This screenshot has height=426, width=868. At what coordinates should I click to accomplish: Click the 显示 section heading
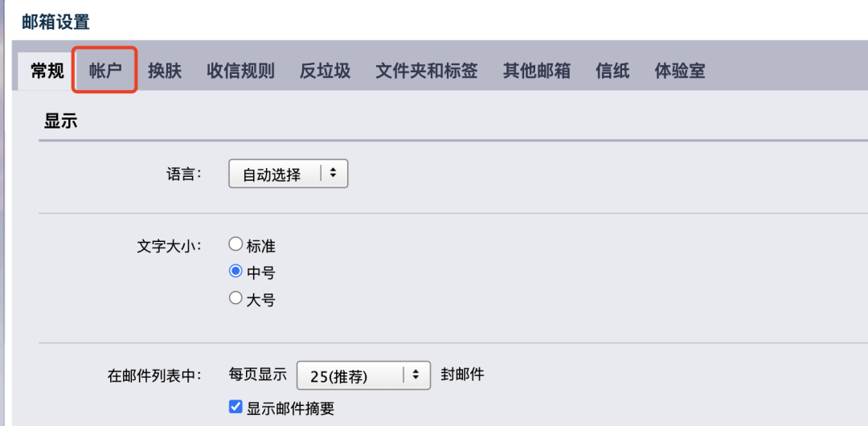point(60,121)
